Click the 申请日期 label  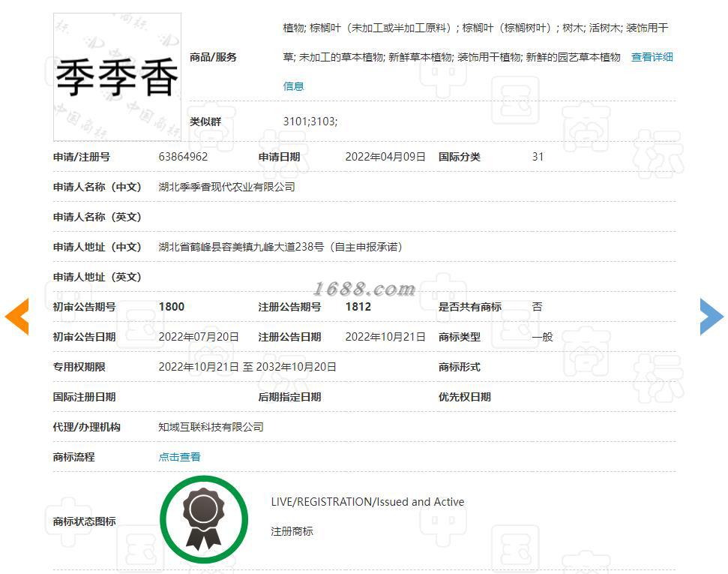(279, 157)
